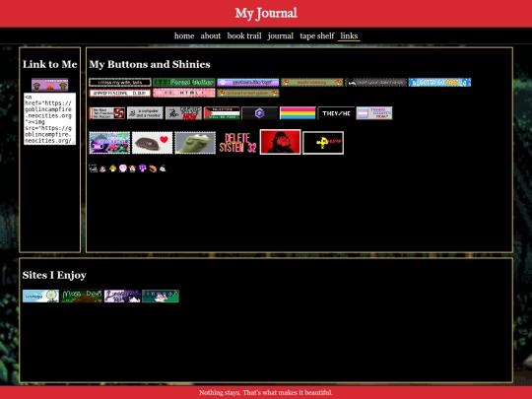Click the Link to Me heading
Viewport: 532px width, 399px height.
(50, 64)
